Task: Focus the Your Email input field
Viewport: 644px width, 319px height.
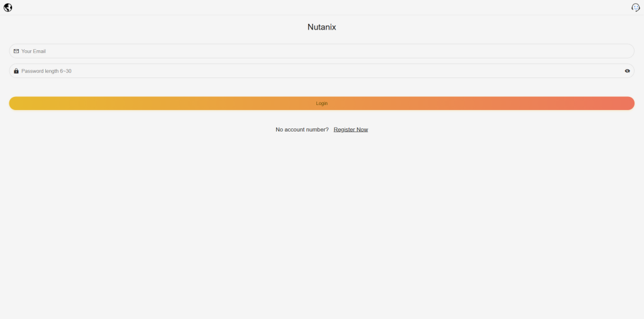Action: (x=321, y=51)
